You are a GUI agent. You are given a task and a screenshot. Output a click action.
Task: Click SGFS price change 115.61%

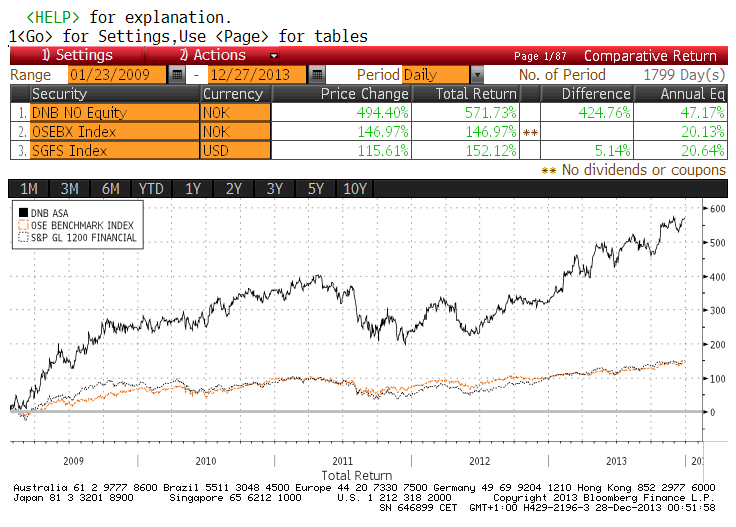pos(383,151)
